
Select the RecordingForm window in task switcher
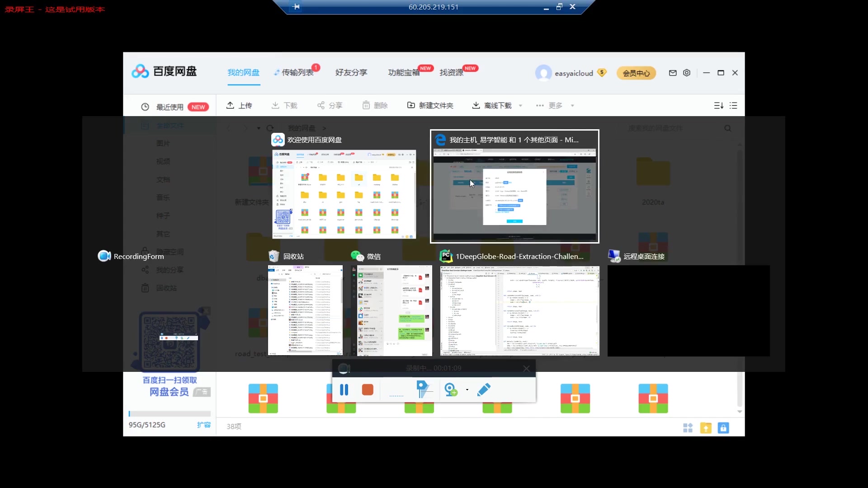coord(131,256)
